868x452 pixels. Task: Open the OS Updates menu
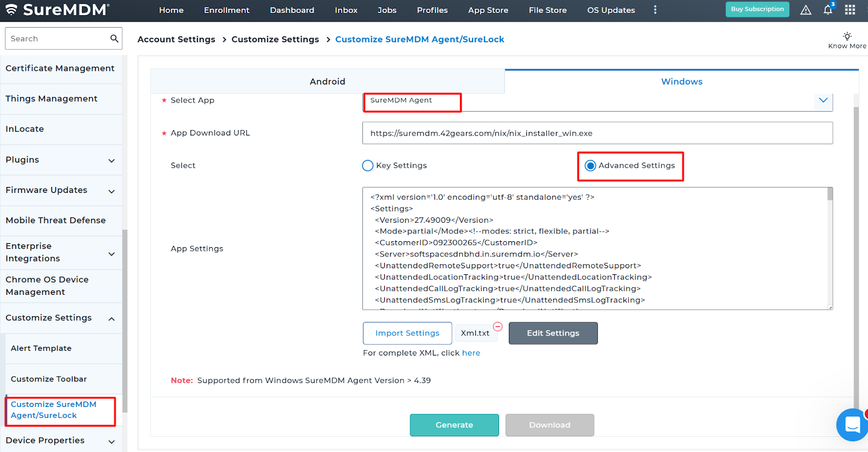(x=611, y=10)
